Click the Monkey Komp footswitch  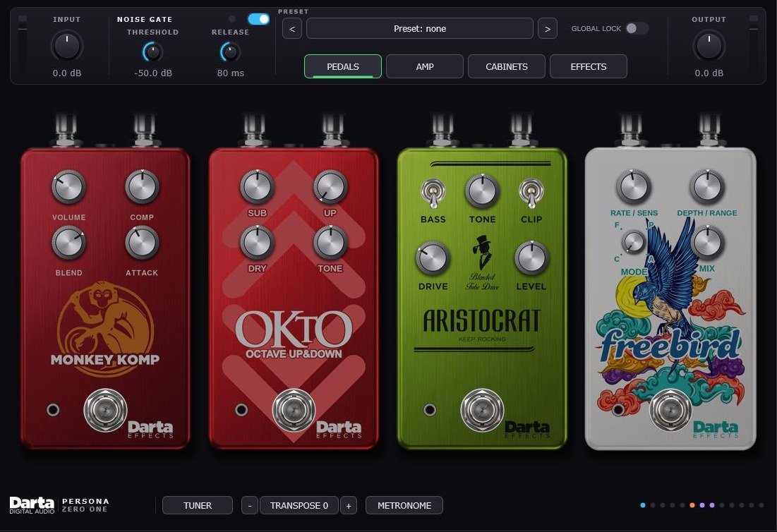(x=105, y=410)
